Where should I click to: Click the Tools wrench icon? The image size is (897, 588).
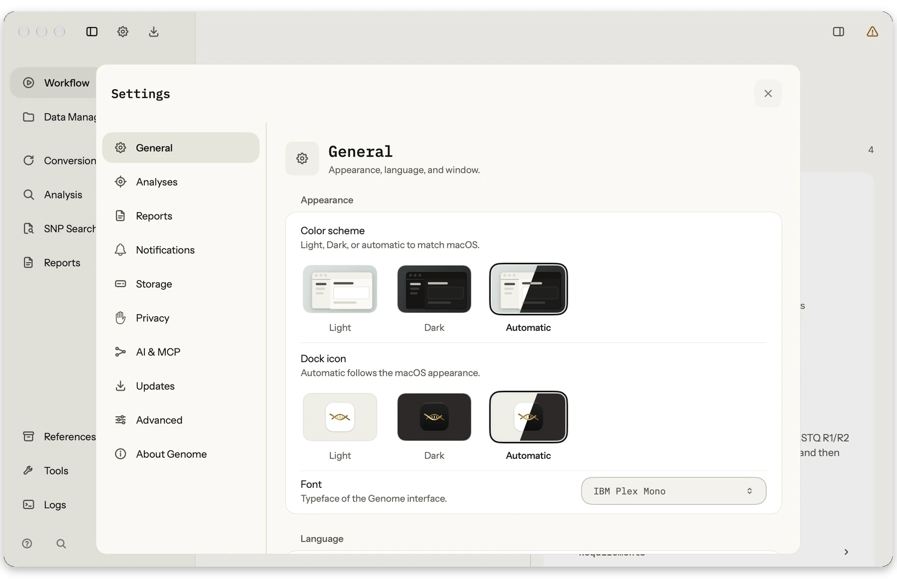pos(28,470)
